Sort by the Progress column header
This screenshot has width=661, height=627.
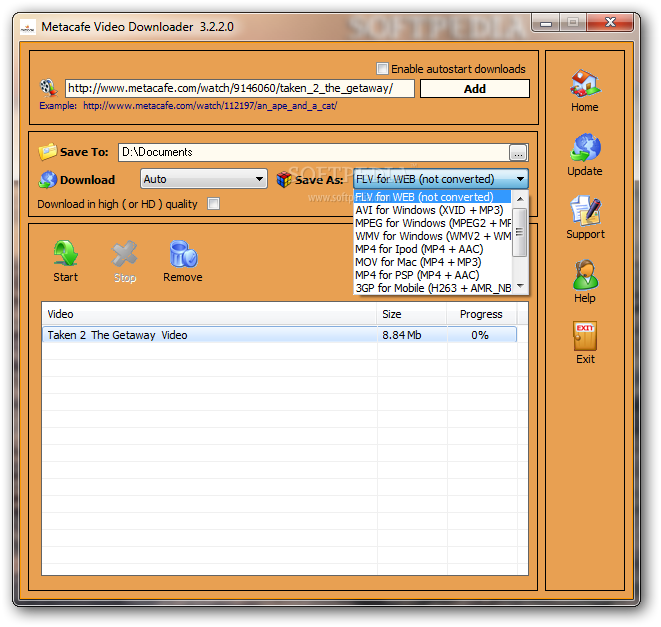point(481,314)
